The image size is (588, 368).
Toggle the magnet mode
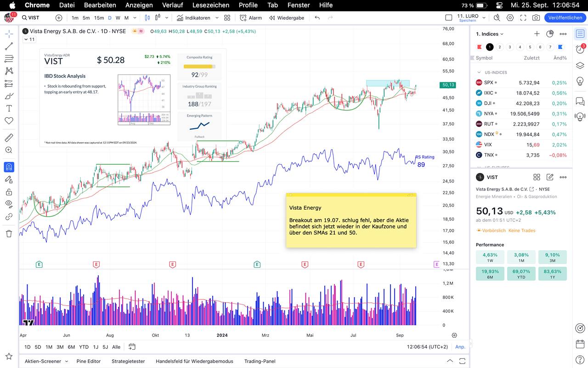pyautogui.click(x=9, y=167)
